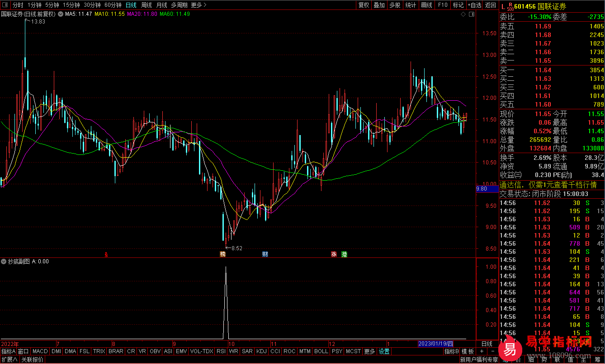Expand the 扩展∧ panel
Image resolution: width=605 pixels, height=364 pixels.
[9, 359]
